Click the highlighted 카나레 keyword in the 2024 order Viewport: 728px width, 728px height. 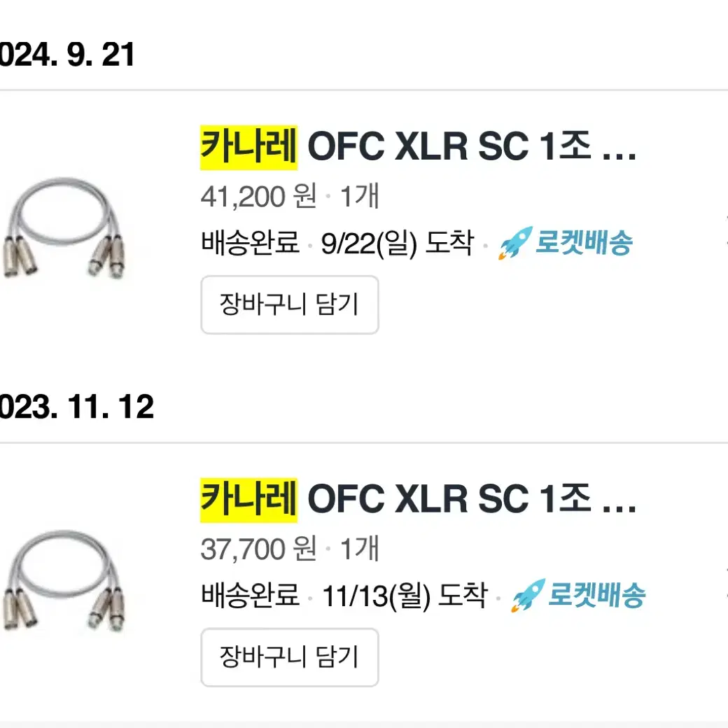point(248,148)
